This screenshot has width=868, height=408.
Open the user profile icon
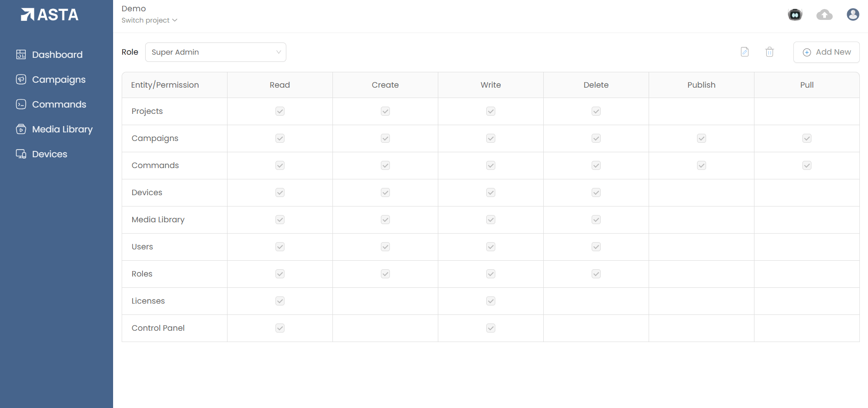[x=853, y=15]
